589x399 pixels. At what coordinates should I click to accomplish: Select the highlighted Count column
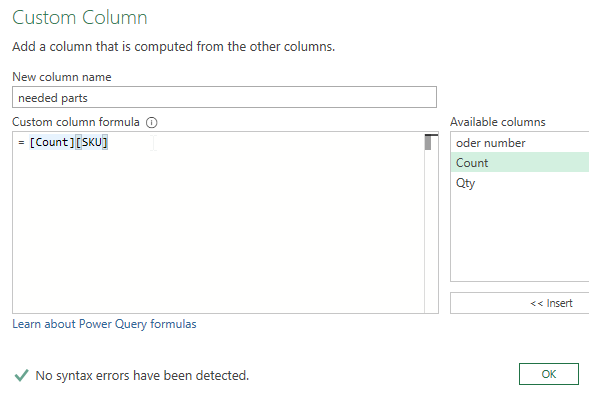(520, 162)
